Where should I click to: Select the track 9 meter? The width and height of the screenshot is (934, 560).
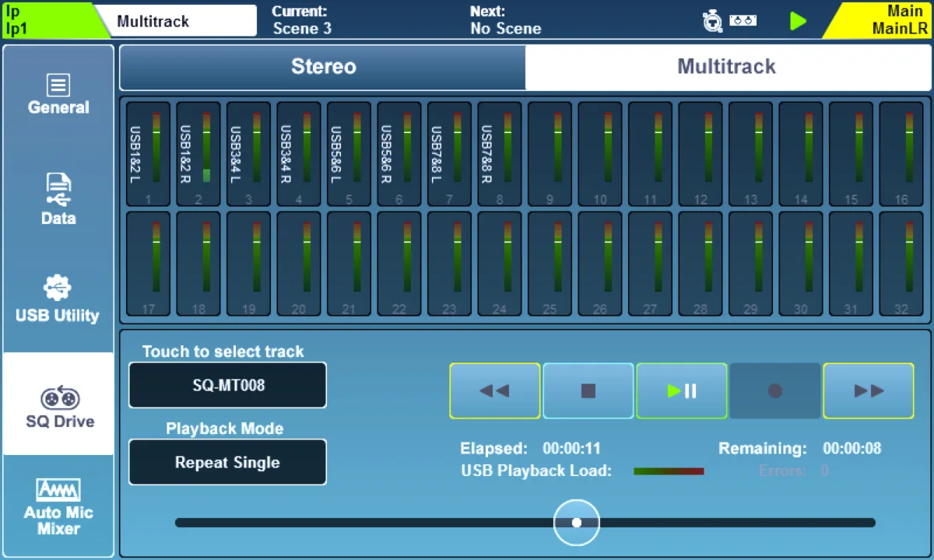pyautogui.click(x=550, y=154)
